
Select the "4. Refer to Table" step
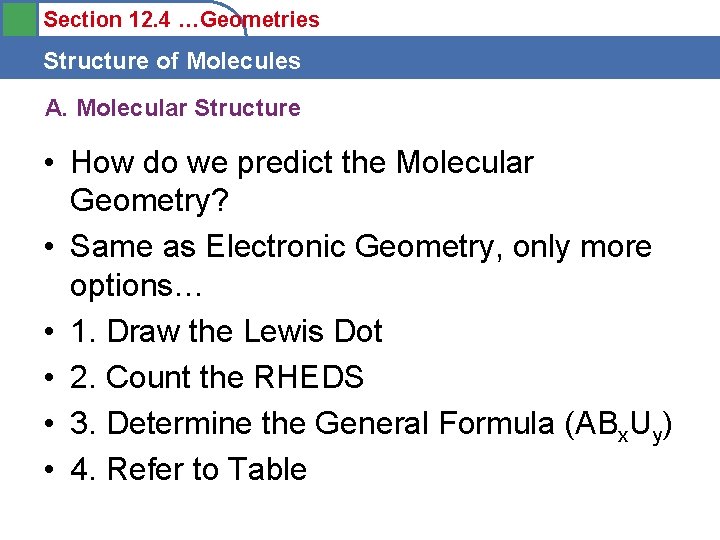pyautogui.click(x=188, y=469)
